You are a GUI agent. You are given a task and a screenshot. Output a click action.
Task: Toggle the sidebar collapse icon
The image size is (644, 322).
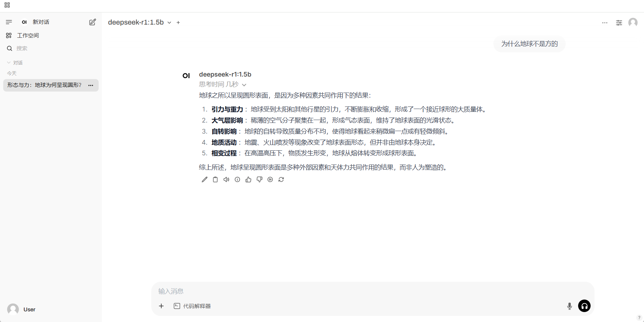tap(9, 22)
